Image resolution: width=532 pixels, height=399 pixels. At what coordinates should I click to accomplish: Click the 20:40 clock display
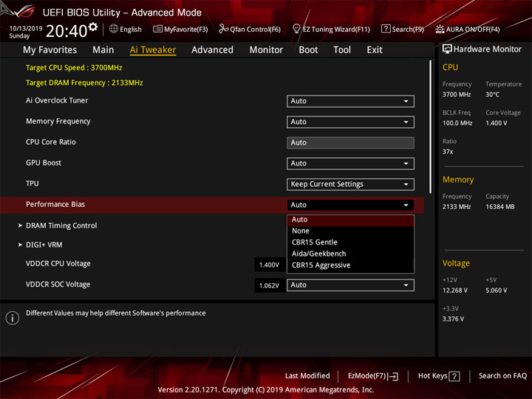click(x=66, y=31)
